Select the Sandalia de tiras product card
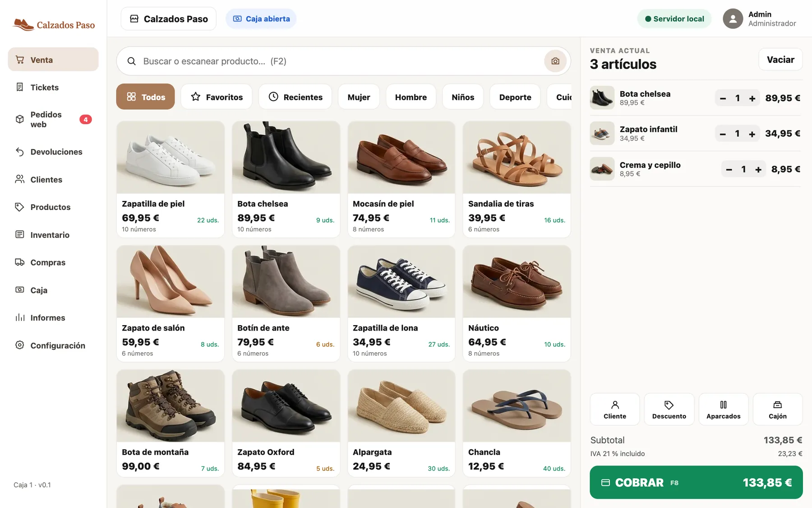This screenshot has width=812, height=508. coord(517,179)
